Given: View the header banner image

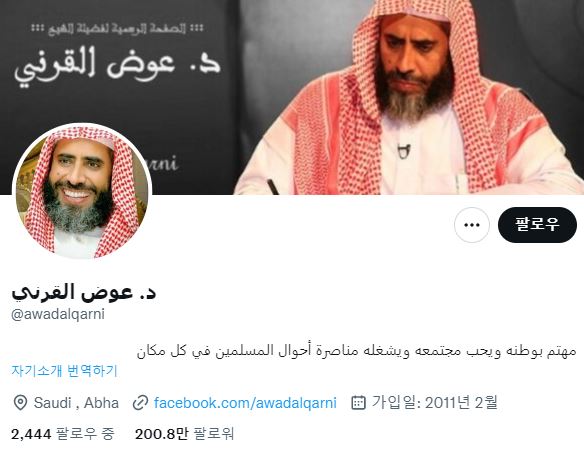Looking at the screenshot, I should click(292, 97).
